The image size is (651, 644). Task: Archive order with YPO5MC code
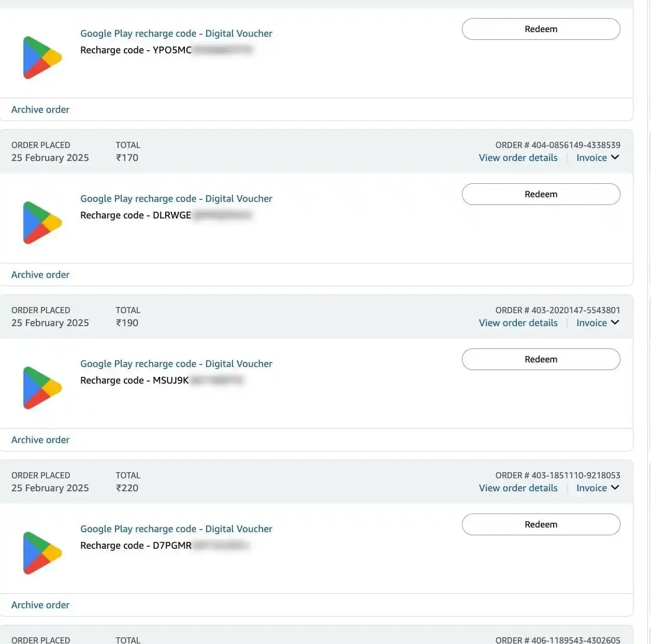click(x=40, y=110)
